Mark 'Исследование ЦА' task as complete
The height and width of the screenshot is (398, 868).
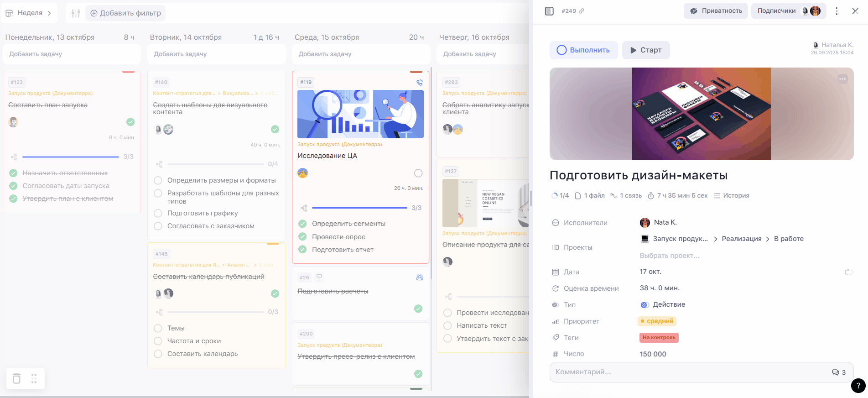tap(418, 173)
